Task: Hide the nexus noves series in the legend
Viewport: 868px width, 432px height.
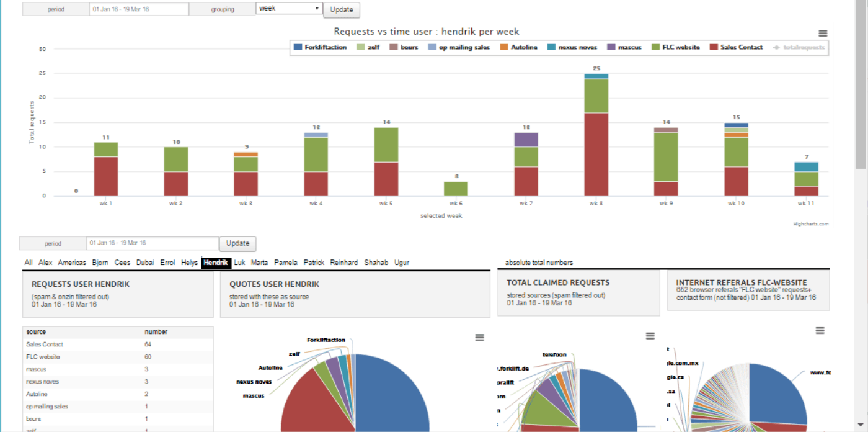Action: pyautogui.click(x=572, y=47)
